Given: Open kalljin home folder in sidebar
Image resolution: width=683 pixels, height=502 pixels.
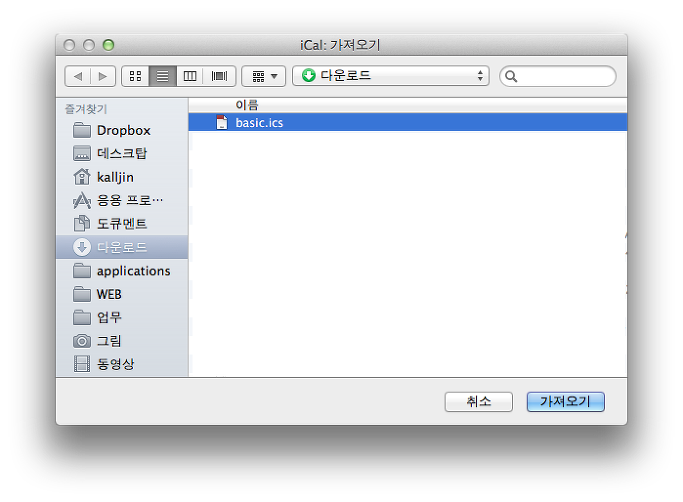Looking at the screenshot, I should pos(122,177).
